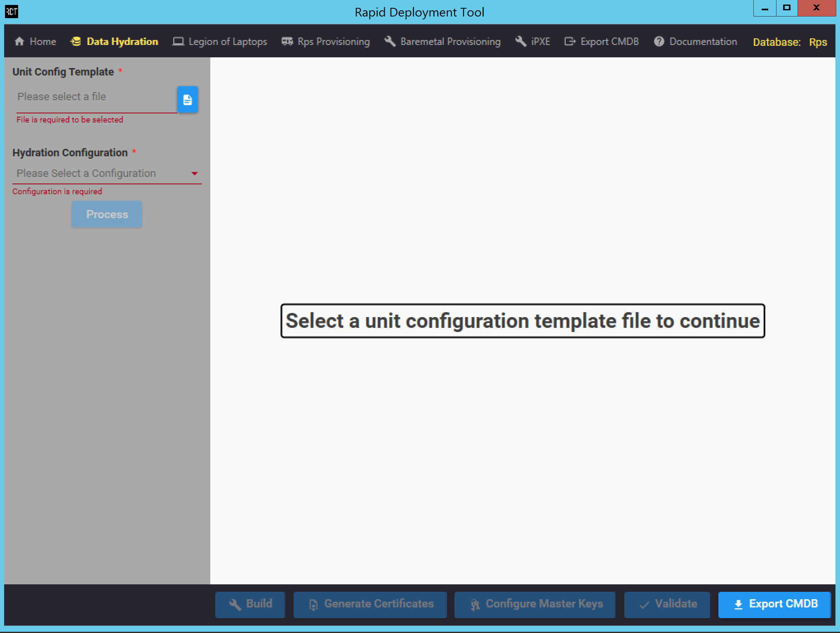The height and width of the screenshot is (633, 840).
Task: Open the Legion of Laptops tab
Action: coord(220,42)
